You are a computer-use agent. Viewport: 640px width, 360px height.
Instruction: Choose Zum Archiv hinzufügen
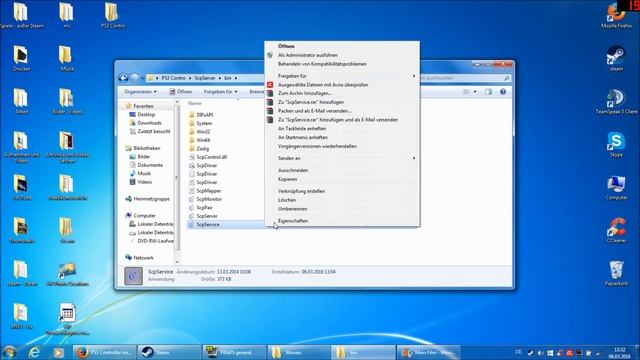(x=304, y=93)
